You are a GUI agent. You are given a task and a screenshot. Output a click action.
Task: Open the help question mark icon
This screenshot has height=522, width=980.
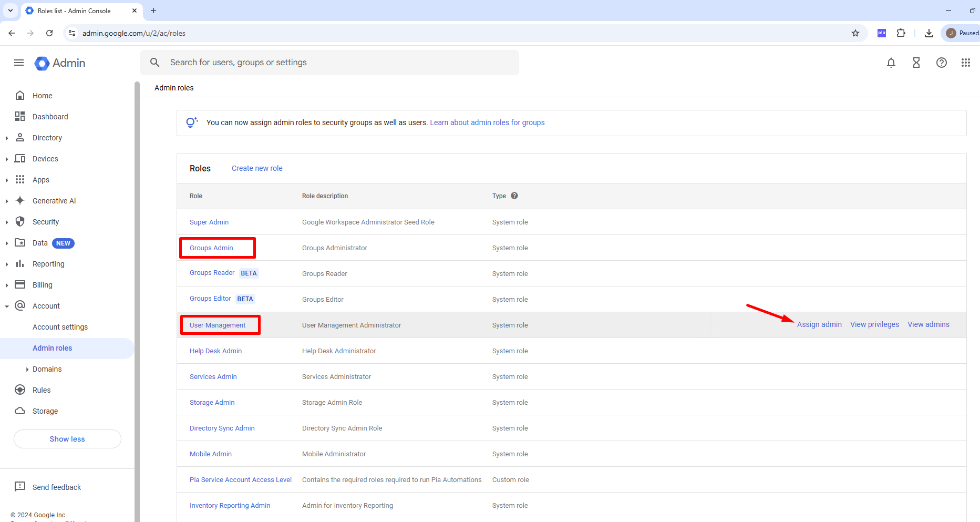click(942, 63)
